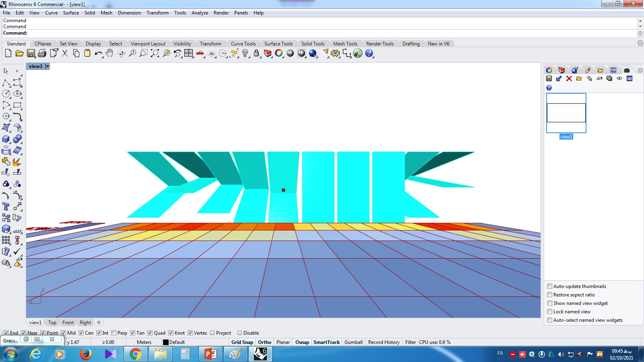Select the Box solid tool in sidebar
This screenshot has width=644, height=362.
click(x=6, y=139)
